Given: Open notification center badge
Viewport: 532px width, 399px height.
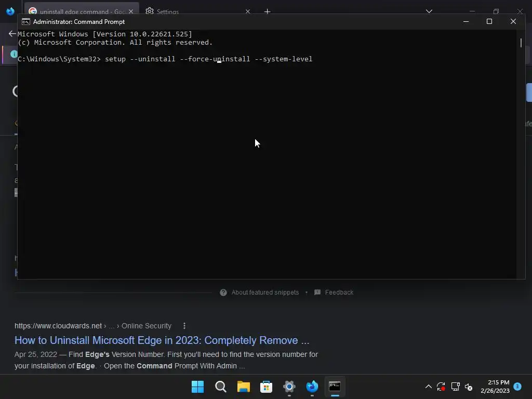Looking at the screenshot, I should [517, 386].
